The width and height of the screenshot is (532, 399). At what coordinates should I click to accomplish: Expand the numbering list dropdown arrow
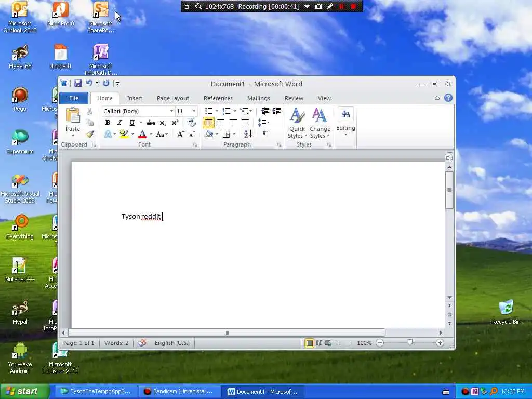click(x=235, y=111)
